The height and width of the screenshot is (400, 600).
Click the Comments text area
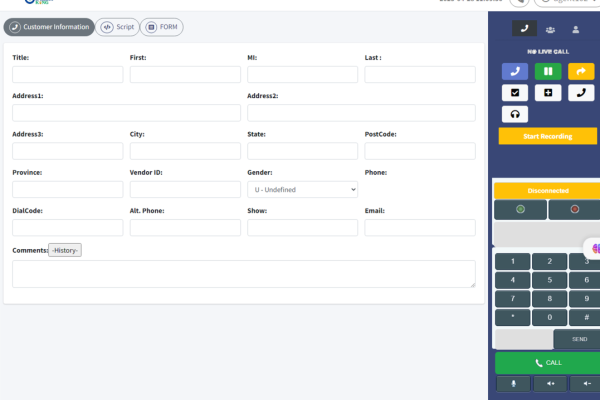pos(244,274)
